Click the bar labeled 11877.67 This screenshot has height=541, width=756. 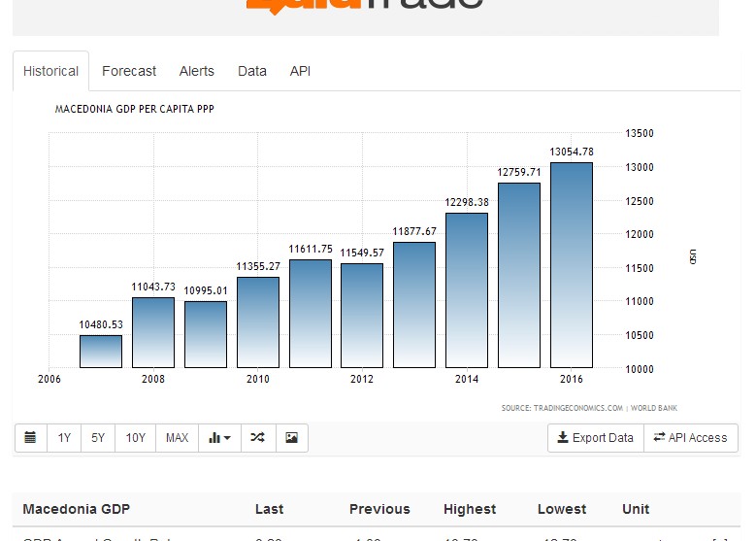click(x=414, y=305)
